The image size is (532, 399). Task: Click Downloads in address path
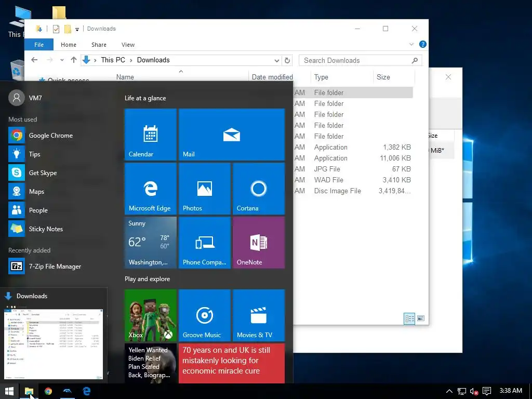point(153,60)
